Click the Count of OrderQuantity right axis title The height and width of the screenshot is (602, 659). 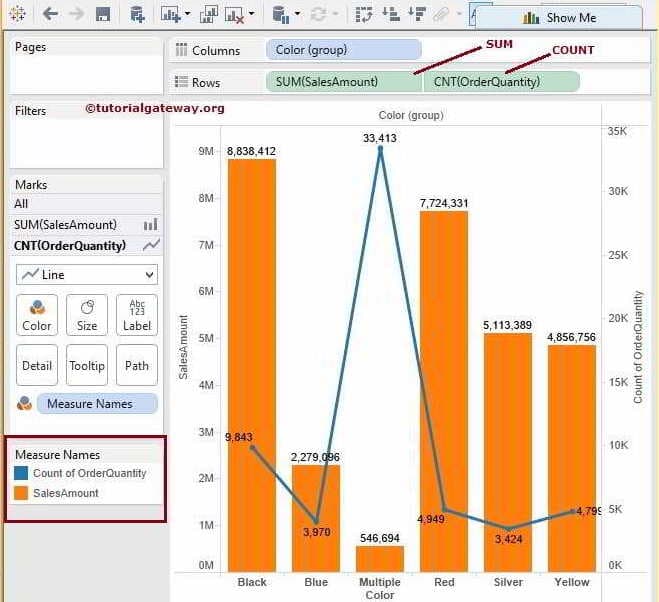point(638,347)
